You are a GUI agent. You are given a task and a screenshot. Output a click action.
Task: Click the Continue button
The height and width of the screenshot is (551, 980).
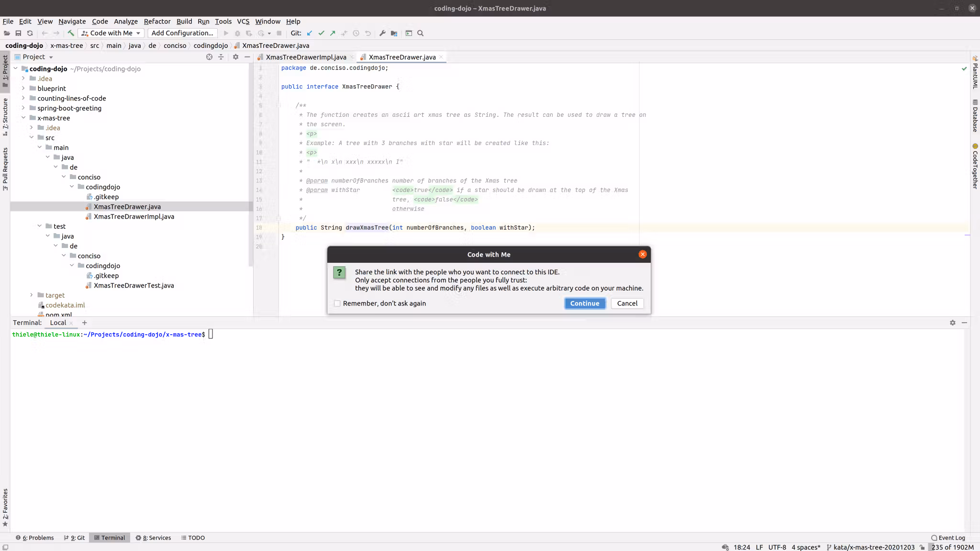[585, 304]
